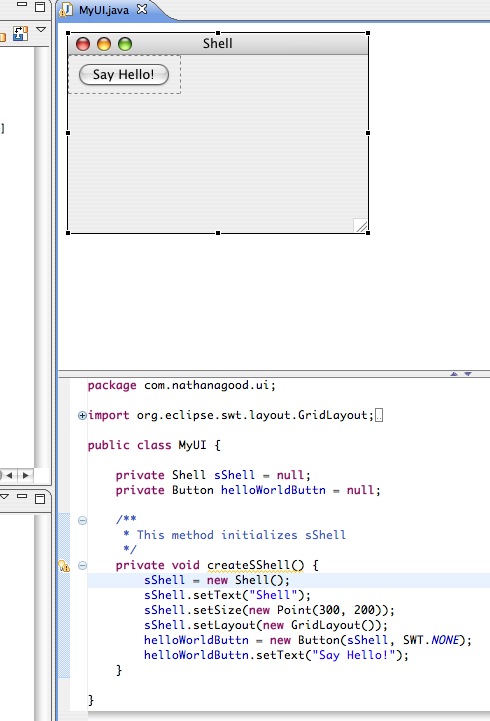Click the left scroll arrow in side panel
The image size is (490, 721).
pos(9,475)
